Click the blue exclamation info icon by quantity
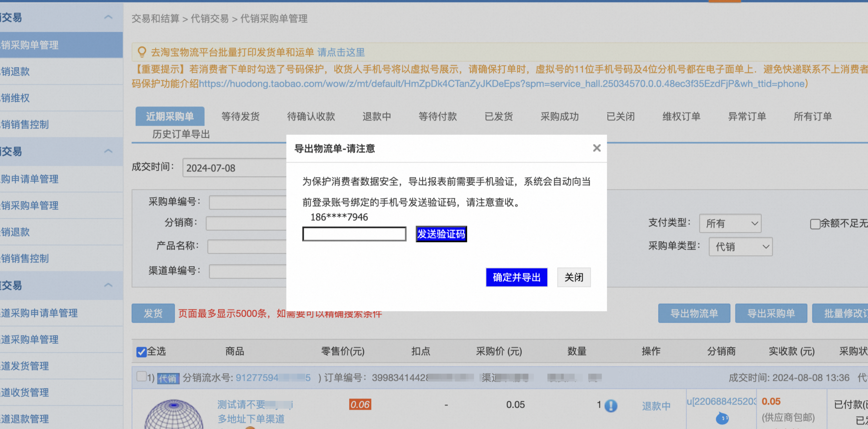868x429 pixels. click(x=611, y=406)
